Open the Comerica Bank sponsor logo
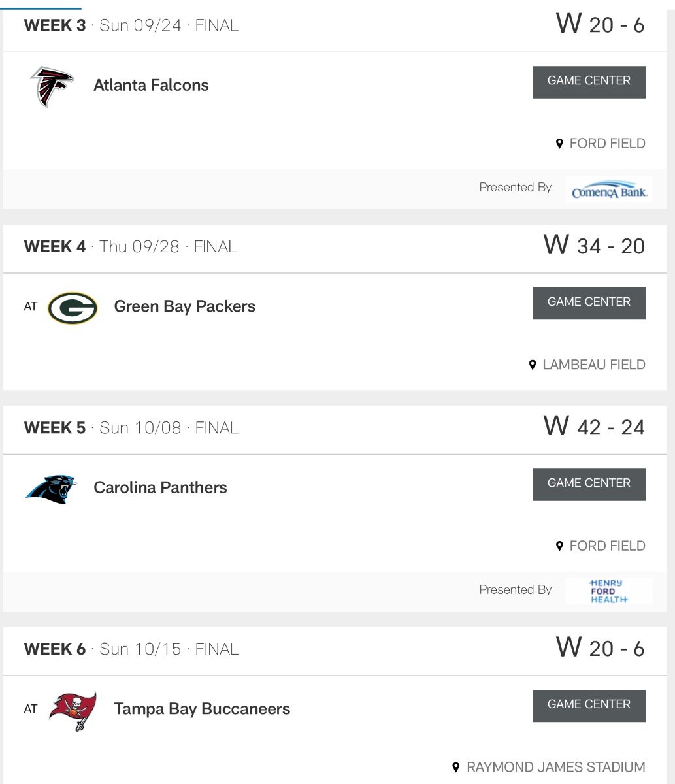 (x=609, y=189)
